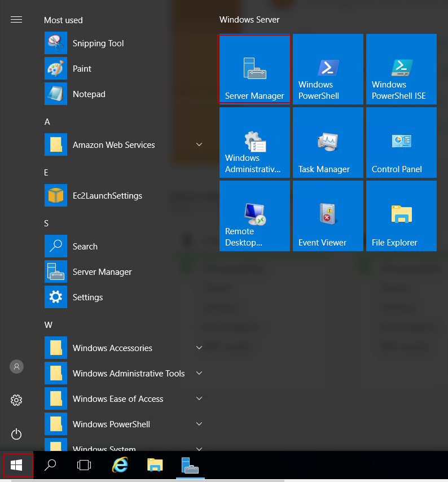Open Server Manager in the S section

pos(125,271)
